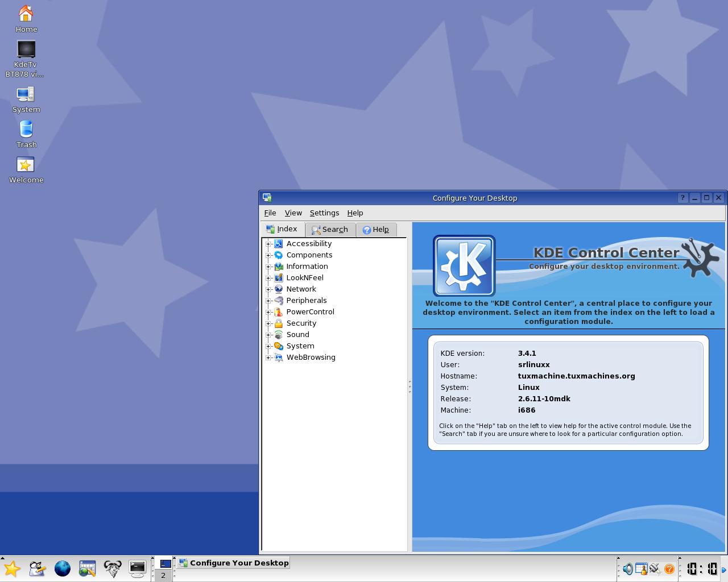
Task: Click the KDE gear logo image
Action: click(x=464, y=265)
